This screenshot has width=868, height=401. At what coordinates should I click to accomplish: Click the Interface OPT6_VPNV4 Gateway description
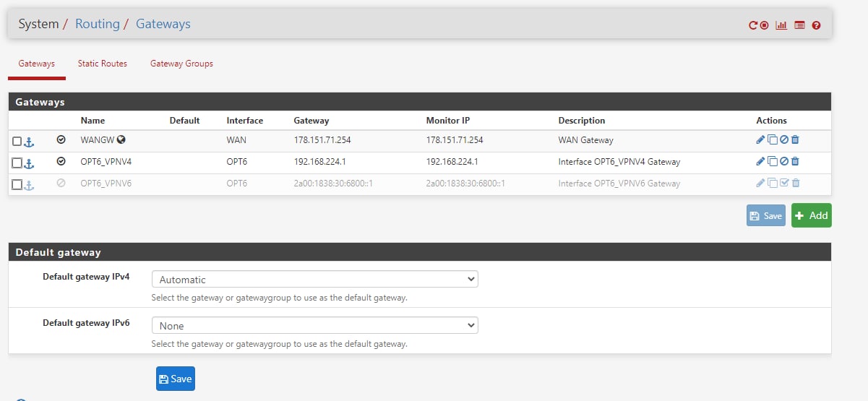click(619, 162)
